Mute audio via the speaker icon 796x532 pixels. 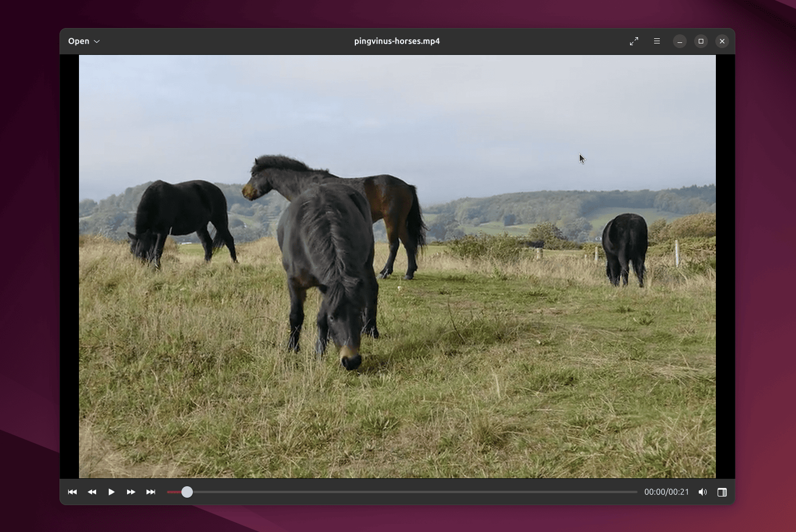pyautogui.click(x=703, y=492)
